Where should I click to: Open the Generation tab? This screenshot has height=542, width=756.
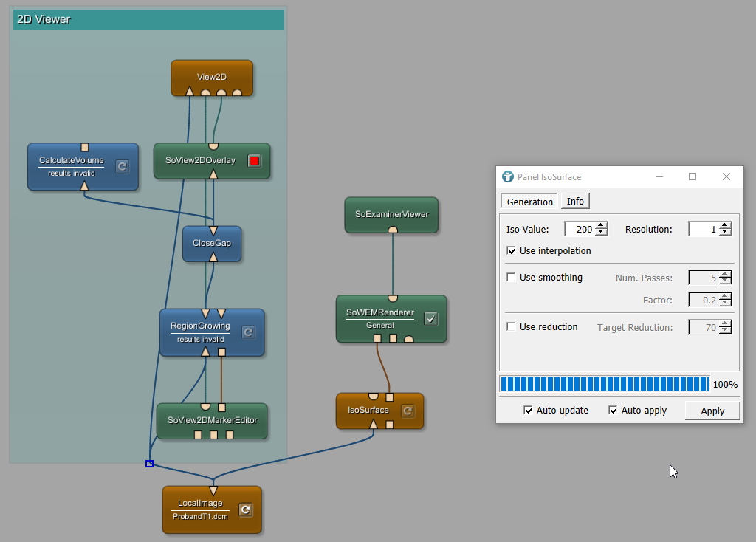point(529,202)
